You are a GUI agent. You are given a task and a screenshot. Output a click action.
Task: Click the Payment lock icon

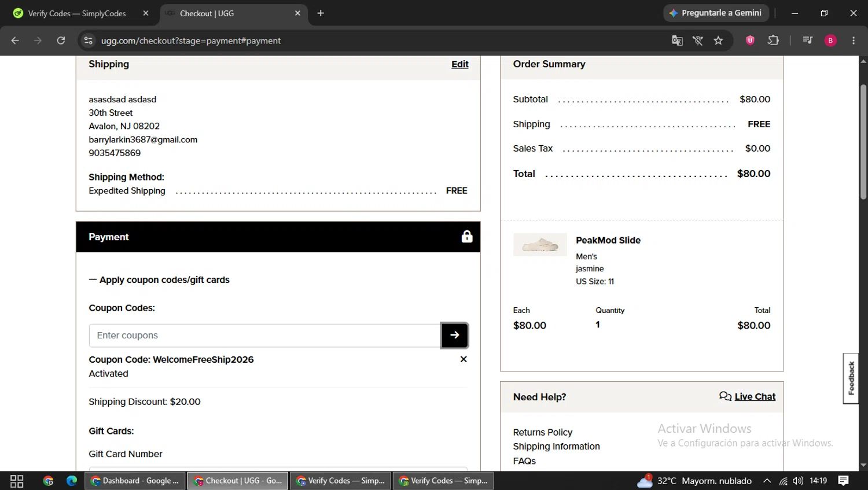click(467, 237)
